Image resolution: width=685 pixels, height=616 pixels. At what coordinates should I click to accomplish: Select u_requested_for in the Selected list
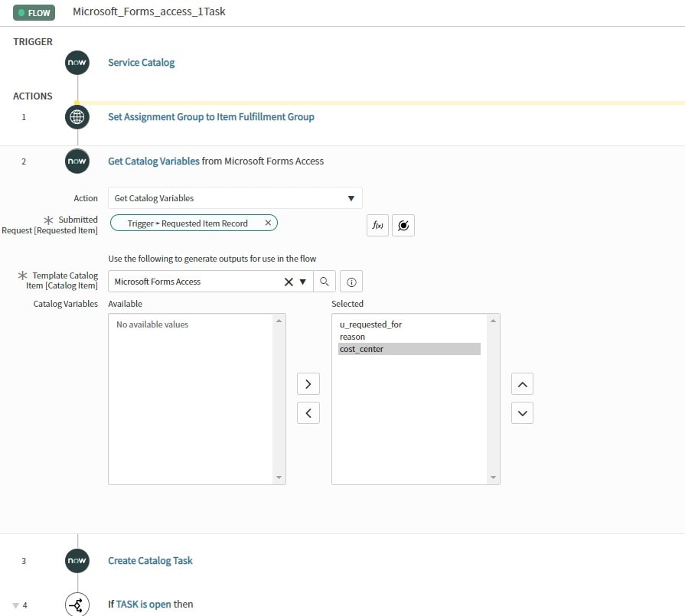click(x=371, y=324)
